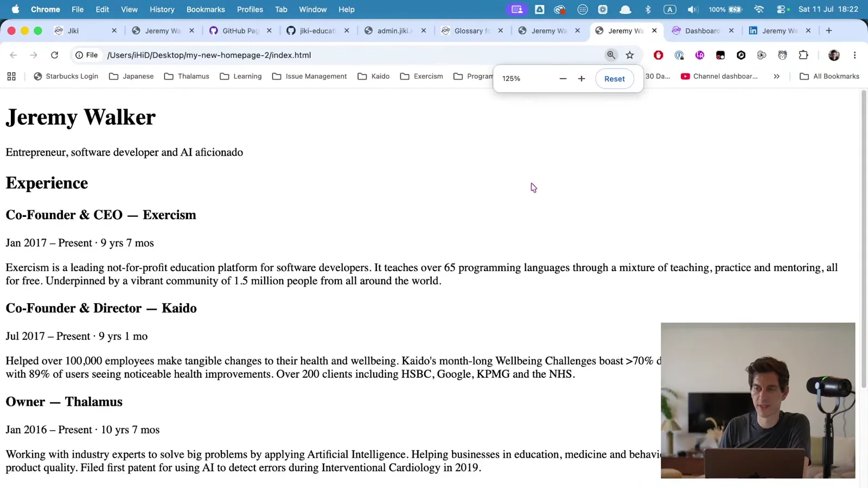Click the Jeremy Walker page heading
The height and width of the screenshot is (488, 868).
81,117
